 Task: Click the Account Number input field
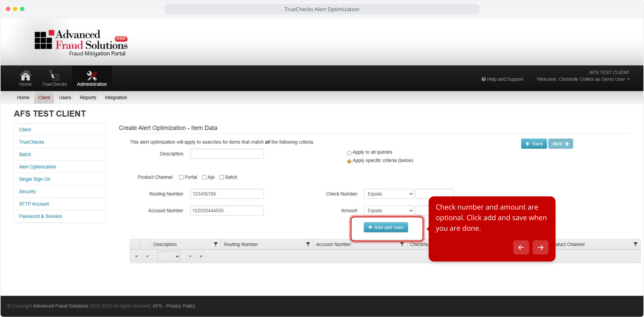pos(227,211)
